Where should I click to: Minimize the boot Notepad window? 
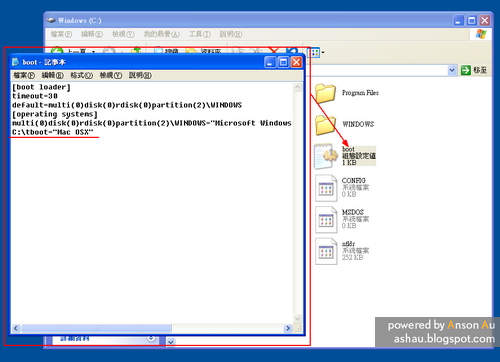(x=270, y=62)
